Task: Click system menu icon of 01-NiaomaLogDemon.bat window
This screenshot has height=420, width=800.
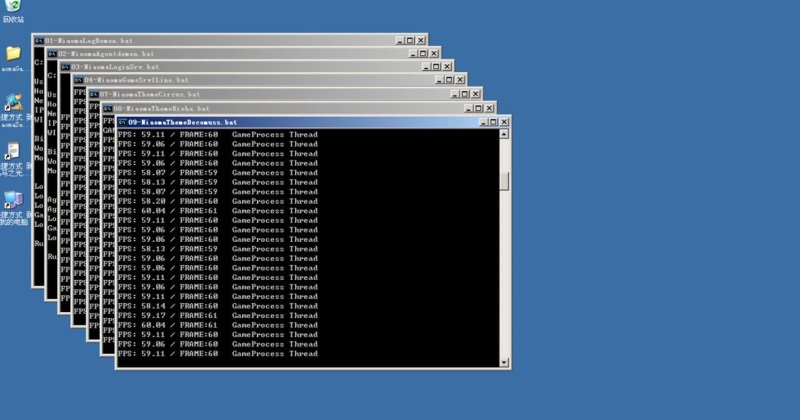Action: [38, 40]
